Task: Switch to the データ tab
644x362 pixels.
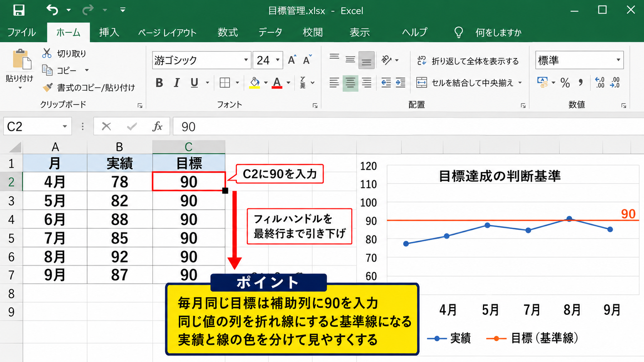Action: coord(270,32)
